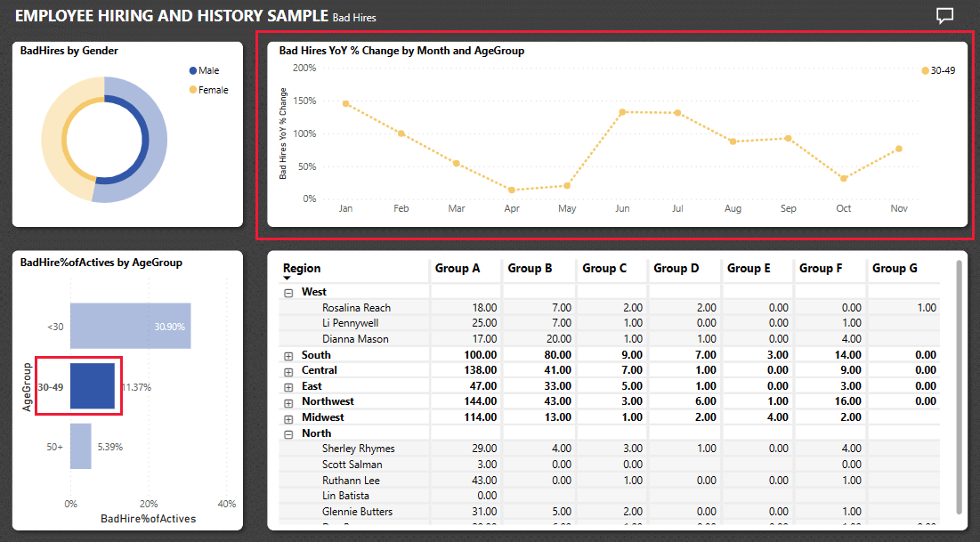Image resolution: width=980 pixels, height=542 pixels.
Task: Collapse the West region group
Action: (x=288, y=291)
